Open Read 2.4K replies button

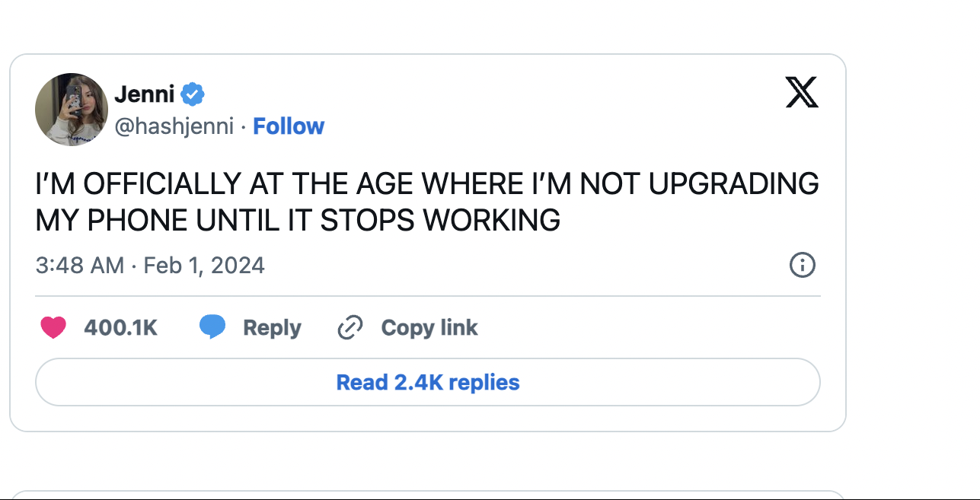click(428, 382)
